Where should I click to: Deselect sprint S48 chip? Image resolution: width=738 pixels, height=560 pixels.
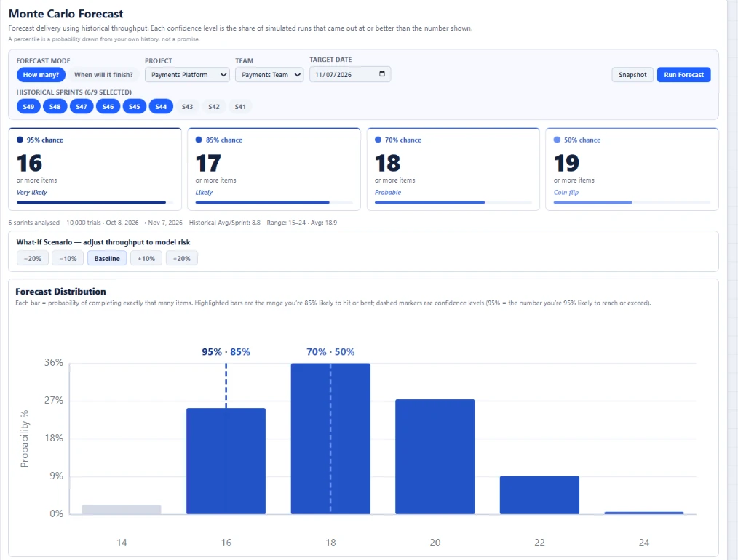(x=55, y=107)
